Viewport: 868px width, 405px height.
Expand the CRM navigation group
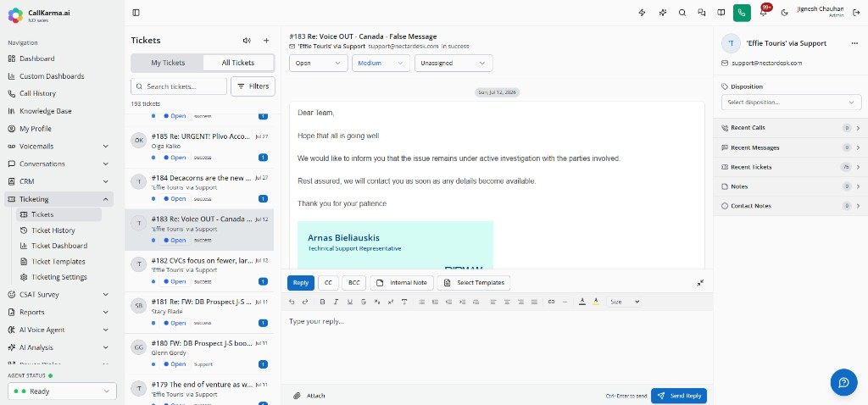(58, 181)
